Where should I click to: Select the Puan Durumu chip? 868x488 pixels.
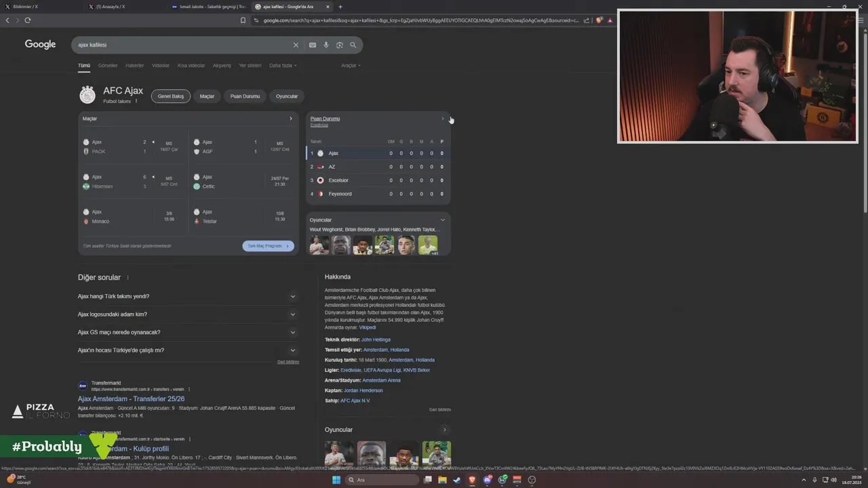[245, 96]
